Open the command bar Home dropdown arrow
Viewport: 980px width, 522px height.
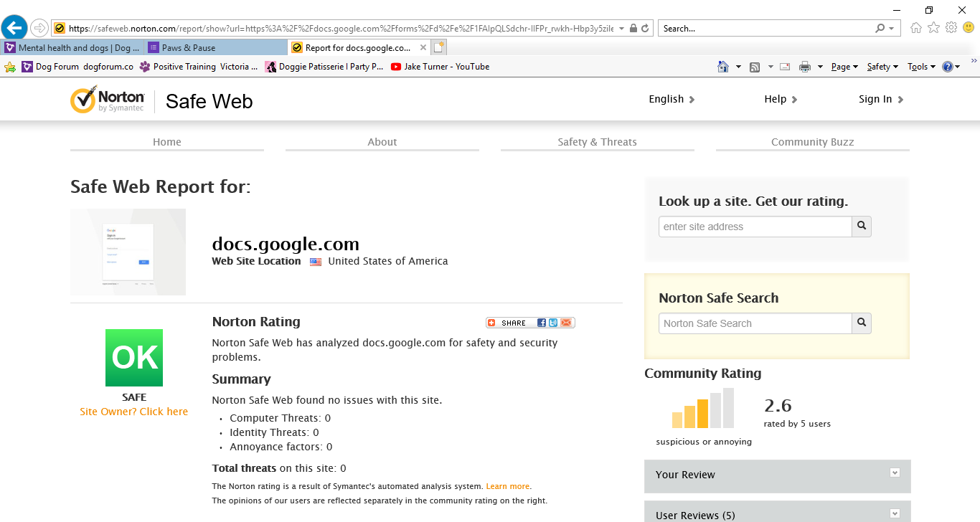738,67
